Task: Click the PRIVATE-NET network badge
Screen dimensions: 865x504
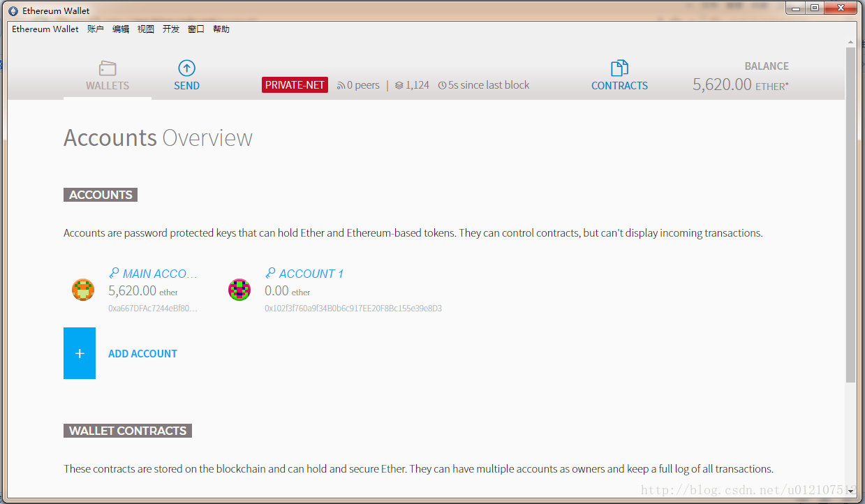Action: (295, 85)
